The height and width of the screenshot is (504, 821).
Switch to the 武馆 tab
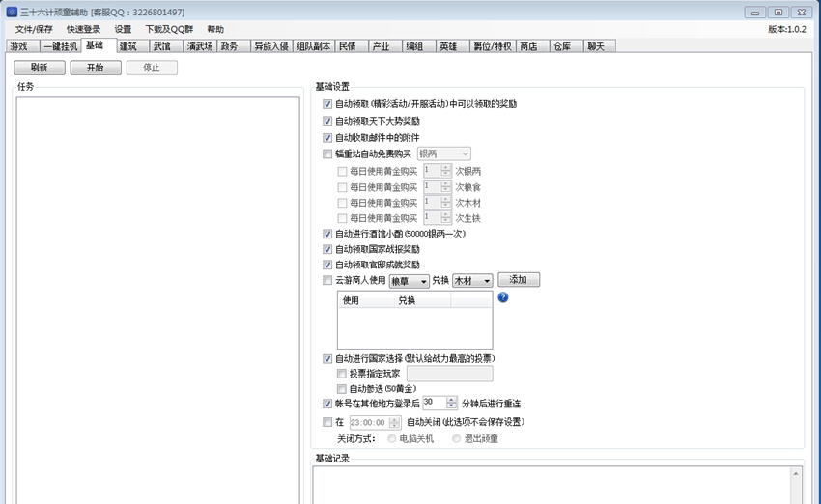tap(166, 46)
